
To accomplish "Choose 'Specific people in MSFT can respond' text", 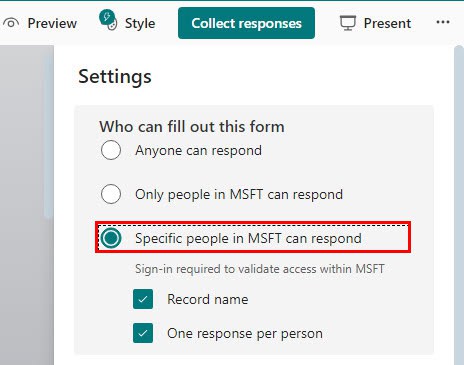I will click(x=248, y=239).
